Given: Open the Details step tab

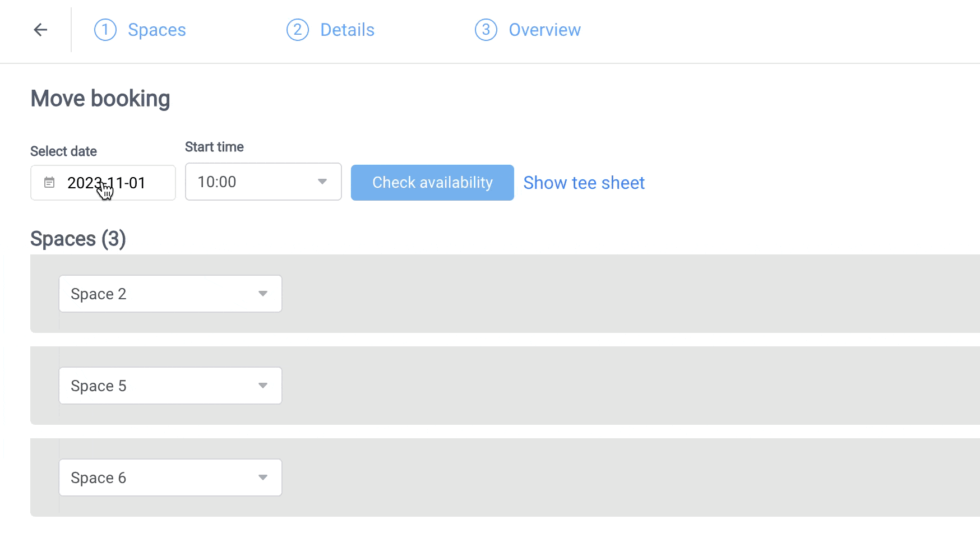Looking at the screenshot, I should click(x=348, y=30).
